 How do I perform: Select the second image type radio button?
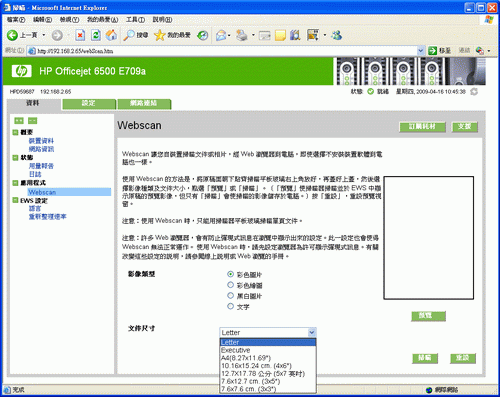coord(230,285)
